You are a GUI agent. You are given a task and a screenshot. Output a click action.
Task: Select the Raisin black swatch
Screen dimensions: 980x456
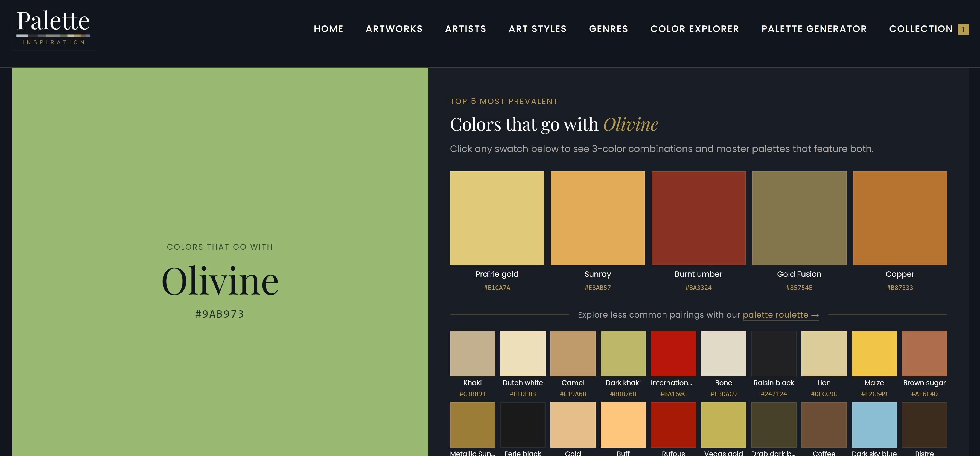click(x=774, y=354)
